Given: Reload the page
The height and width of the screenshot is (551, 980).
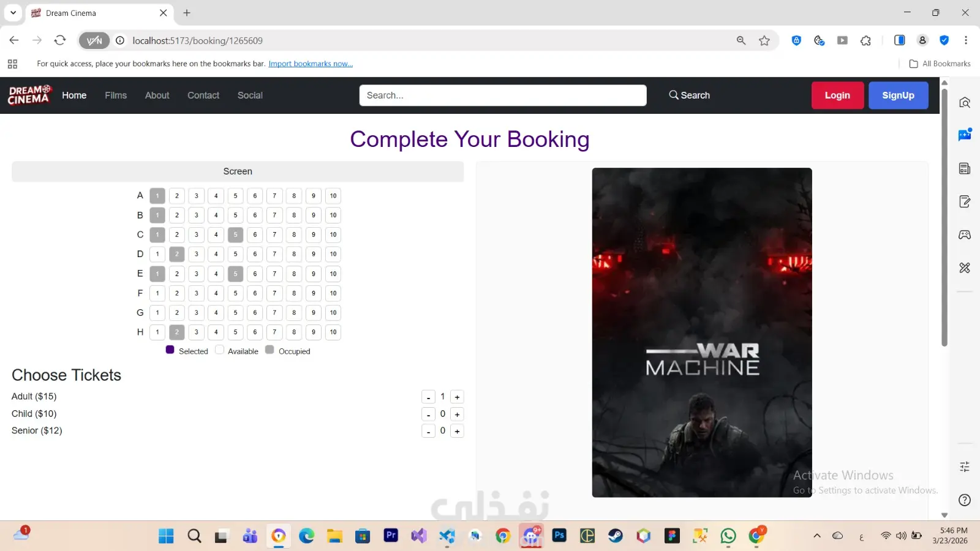Looking at the screenshot, I should pos(60,40).
